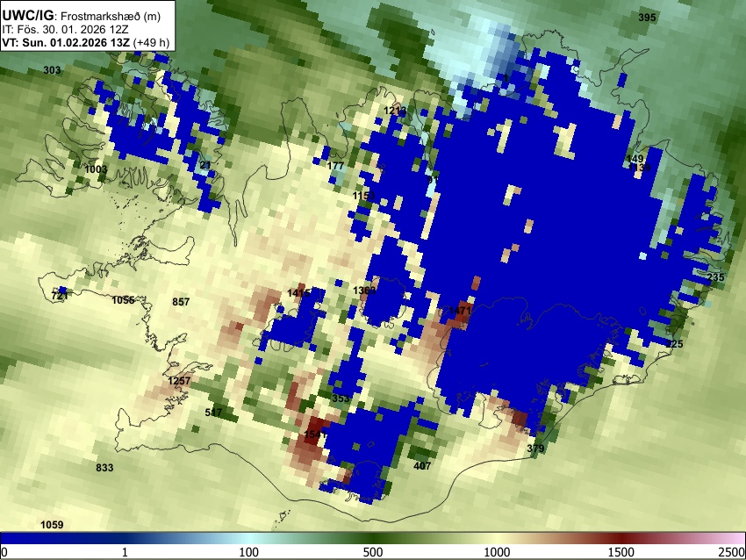Click the dark green section of the color scale

[372, 538]
